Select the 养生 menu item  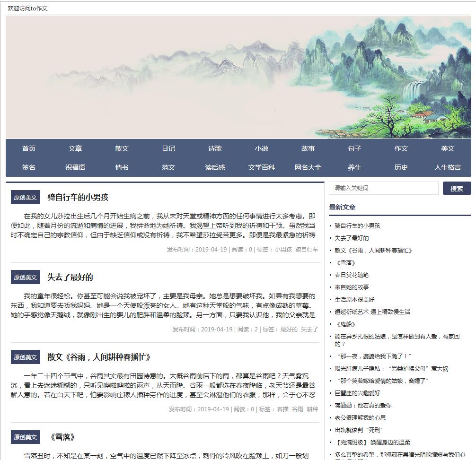[354, 167]
